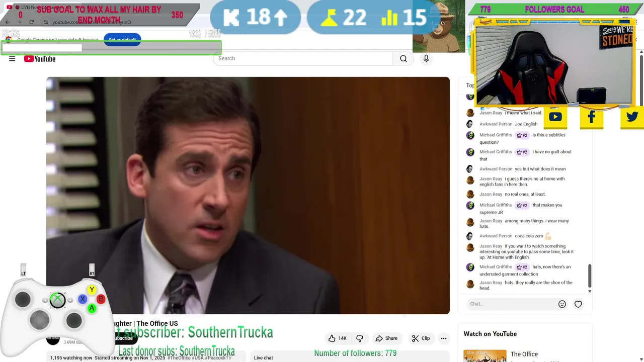Click the chat scroll-down arrow
The image size is (644, 362).
pos(590,291)
